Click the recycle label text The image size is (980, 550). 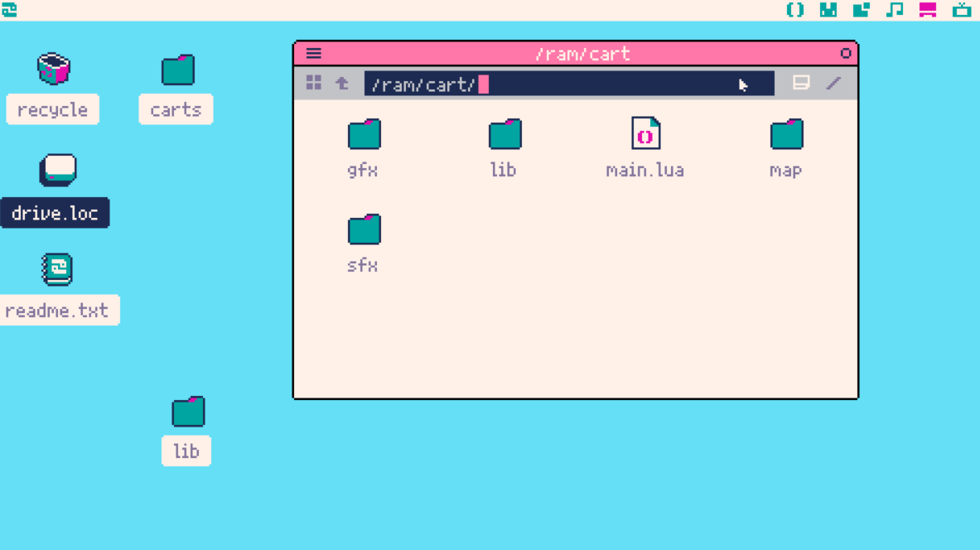pyautogui.click(x=52, y=109)
